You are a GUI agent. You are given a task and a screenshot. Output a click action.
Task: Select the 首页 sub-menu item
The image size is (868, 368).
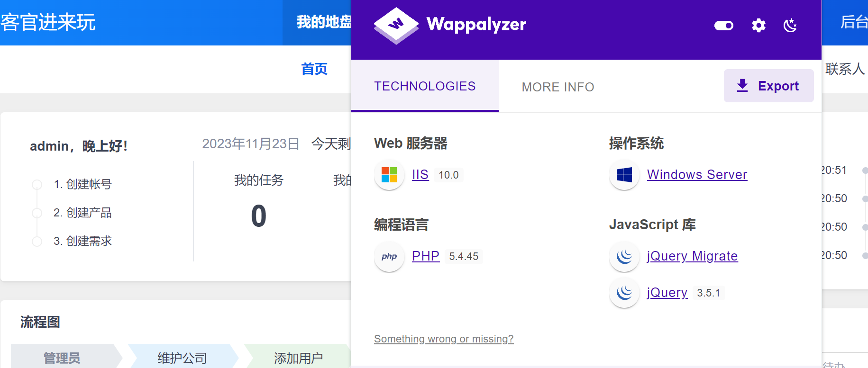click(314, 69)
